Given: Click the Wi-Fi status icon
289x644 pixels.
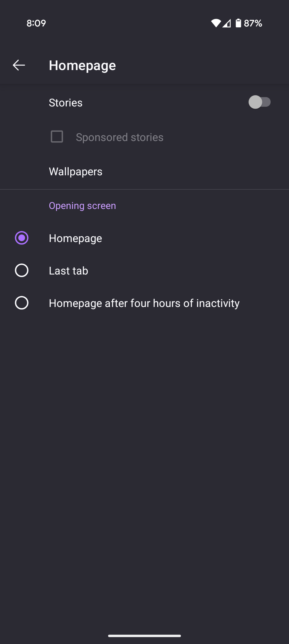Looking at the screenshot, I should (x=216, y=23).
